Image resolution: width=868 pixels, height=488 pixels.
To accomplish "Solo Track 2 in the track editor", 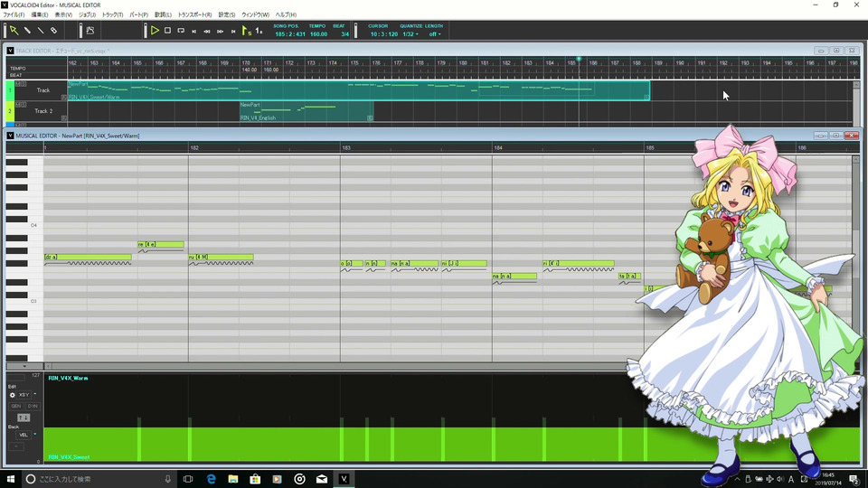I will pyautogui.click(x=24, y=105).
